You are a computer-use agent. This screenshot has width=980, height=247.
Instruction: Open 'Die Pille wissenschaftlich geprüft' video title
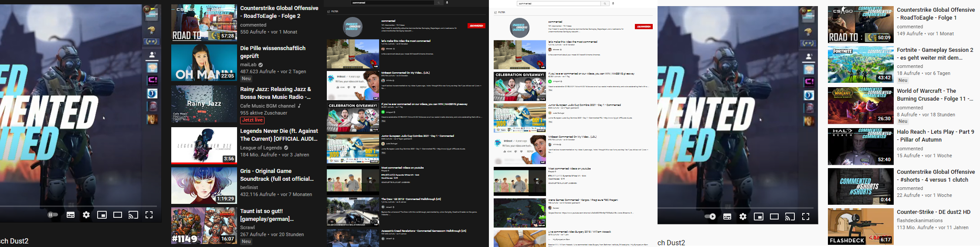[273, 52]
